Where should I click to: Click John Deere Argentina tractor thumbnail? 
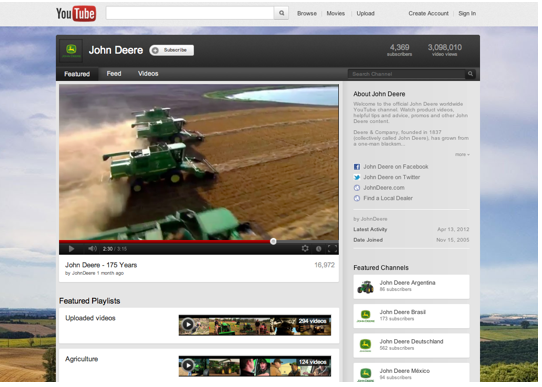pyautogui.click(x=365, y=287)
